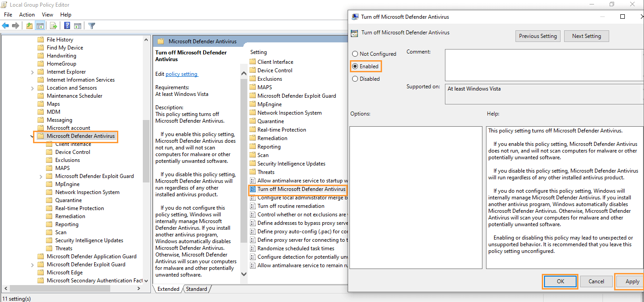Screen dimensions: 644x302
Task: Select the Not Configured radio button
Action: 355,54
